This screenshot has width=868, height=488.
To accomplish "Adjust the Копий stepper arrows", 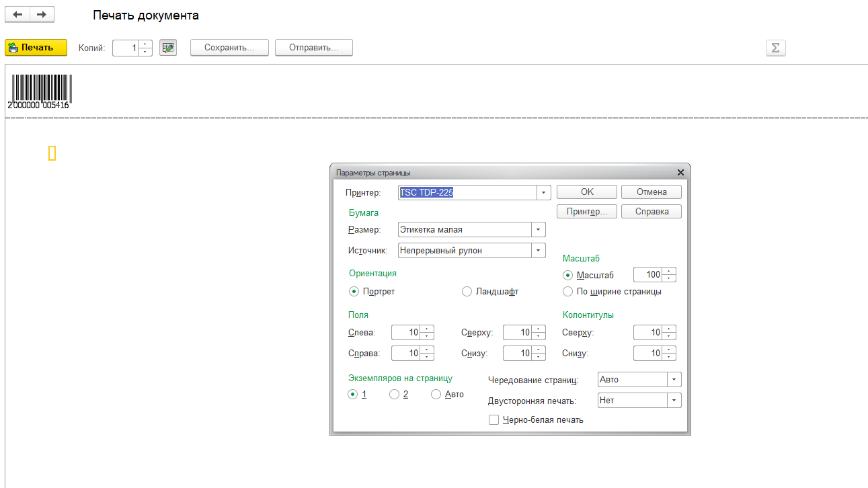I will point(145,48).
